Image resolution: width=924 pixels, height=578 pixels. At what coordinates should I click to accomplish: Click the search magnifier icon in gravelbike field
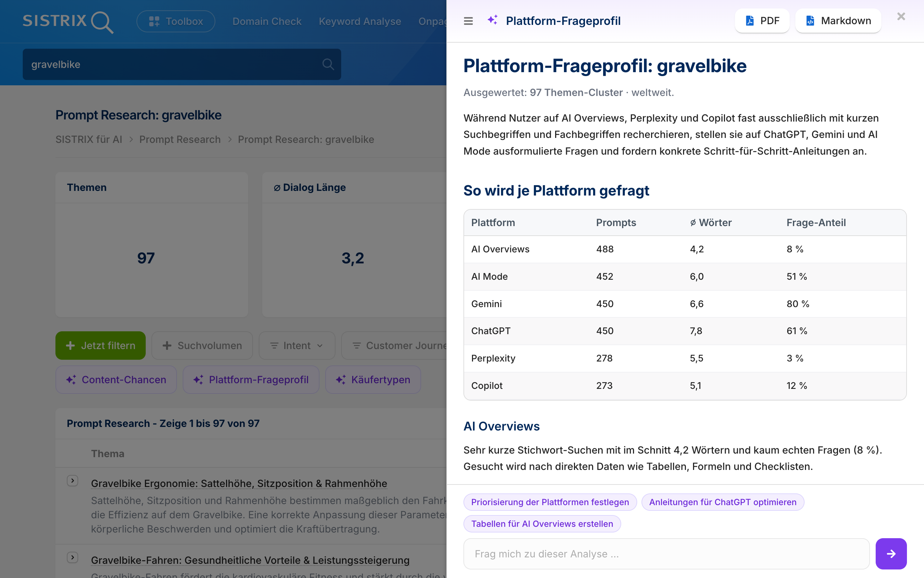(x=328, y=64)
